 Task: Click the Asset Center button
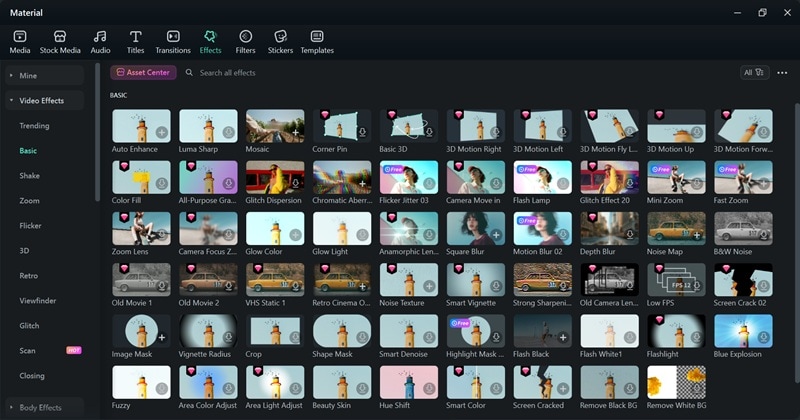tap(143, 72)
